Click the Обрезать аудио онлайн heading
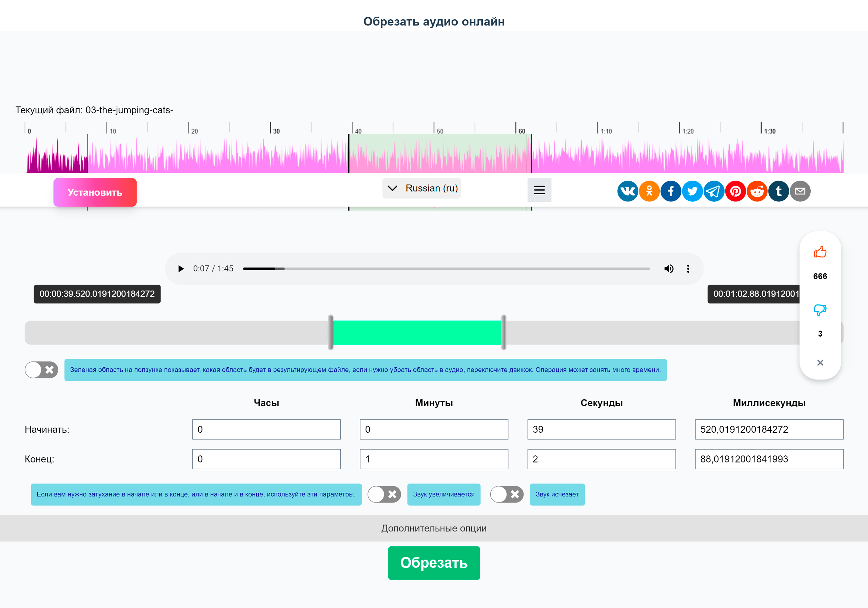Image resolution: width=868 pixels, height=608 pixels. coord(434,22)
